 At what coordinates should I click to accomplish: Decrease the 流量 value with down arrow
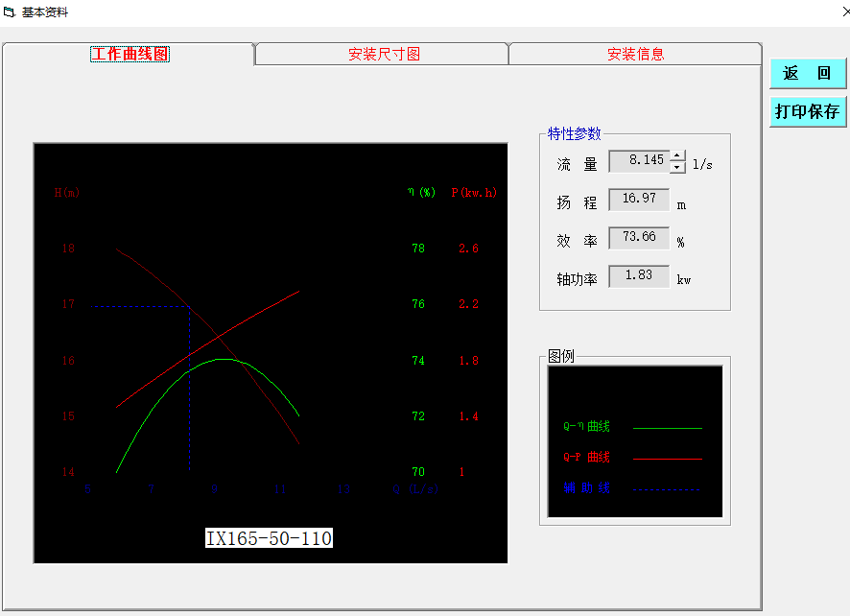(x=677, y=167)
